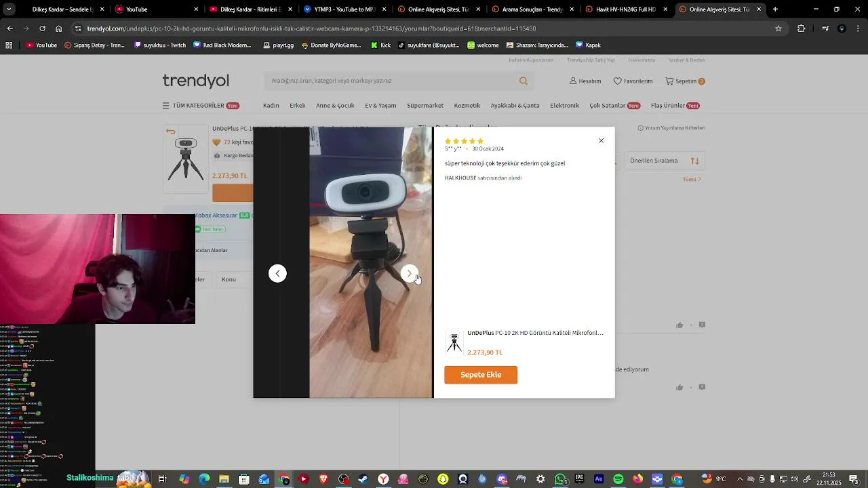The width and height of the screenshot is (868, 488).
Task: Click the back arrow above the product thumbnail
Action: click(171, 132)
